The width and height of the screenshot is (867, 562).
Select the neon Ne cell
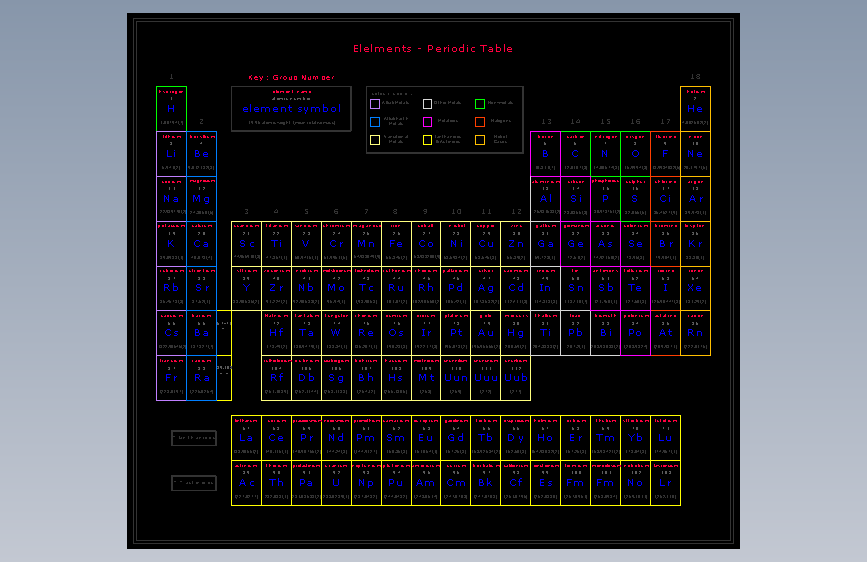point(695,154)
